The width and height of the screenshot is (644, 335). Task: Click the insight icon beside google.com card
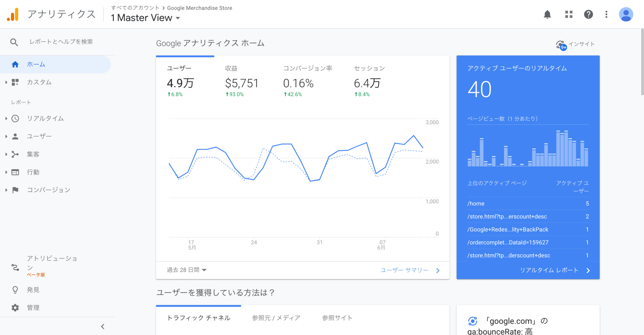tap(473, 321)
